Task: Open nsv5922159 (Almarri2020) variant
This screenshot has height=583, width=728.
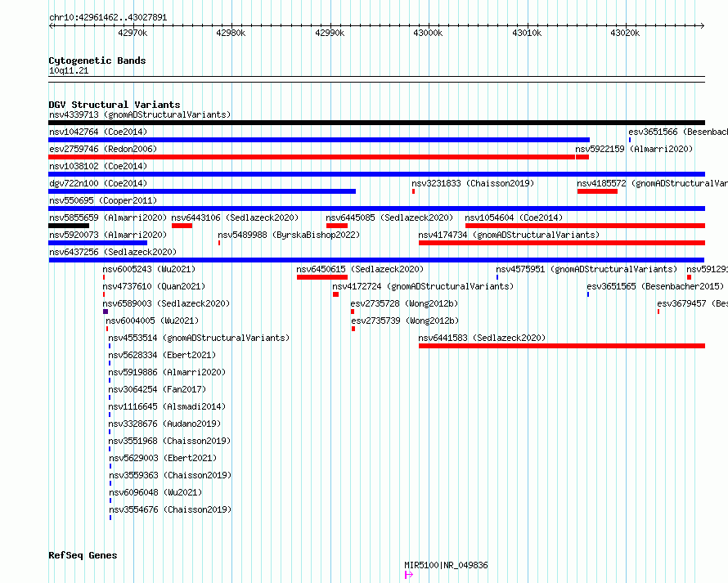Action: (634, 149)
